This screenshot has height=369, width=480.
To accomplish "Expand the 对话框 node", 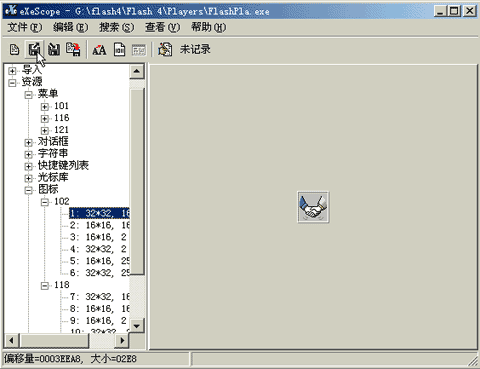I will pos(29,143).
